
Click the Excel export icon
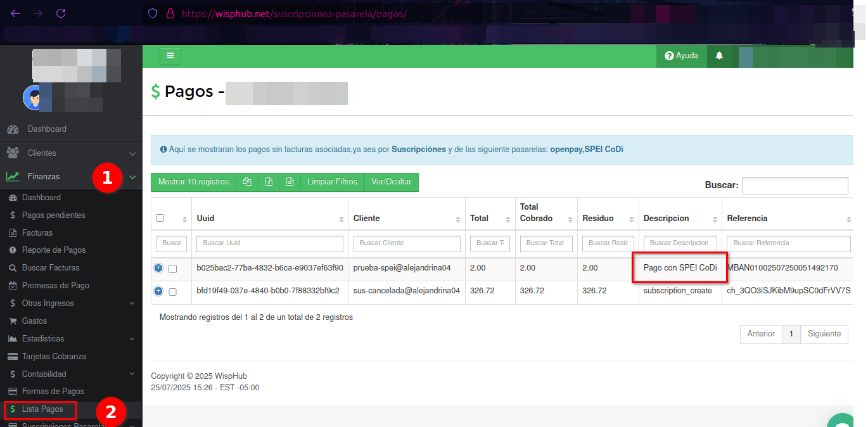tap(269, 182)
